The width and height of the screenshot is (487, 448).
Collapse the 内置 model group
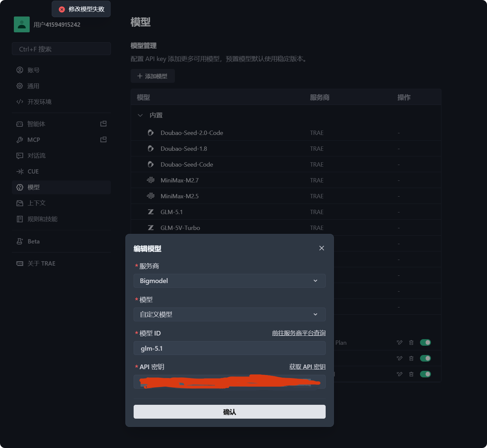[140, 115]
